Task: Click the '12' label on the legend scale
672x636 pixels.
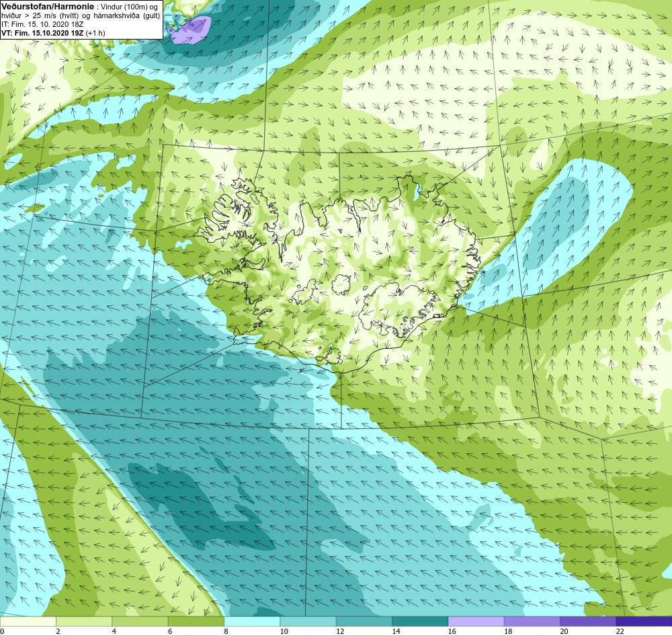Action: tap(340, 631)
